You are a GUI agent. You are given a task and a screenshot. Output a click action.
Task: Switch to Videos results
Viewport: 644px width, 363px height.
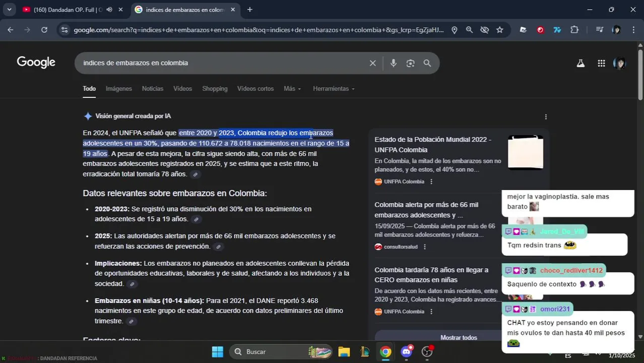tap(182, 89)
